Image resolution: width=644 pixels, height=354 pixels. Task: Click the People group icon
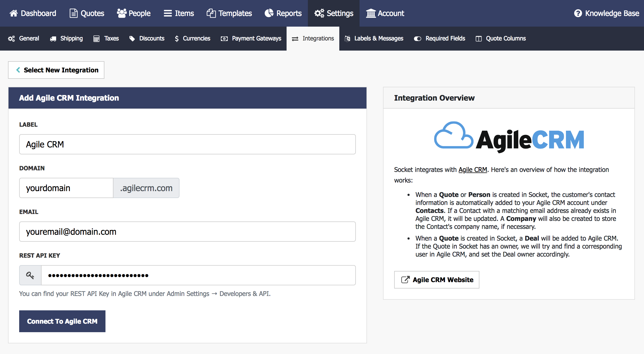coord(121,13)
